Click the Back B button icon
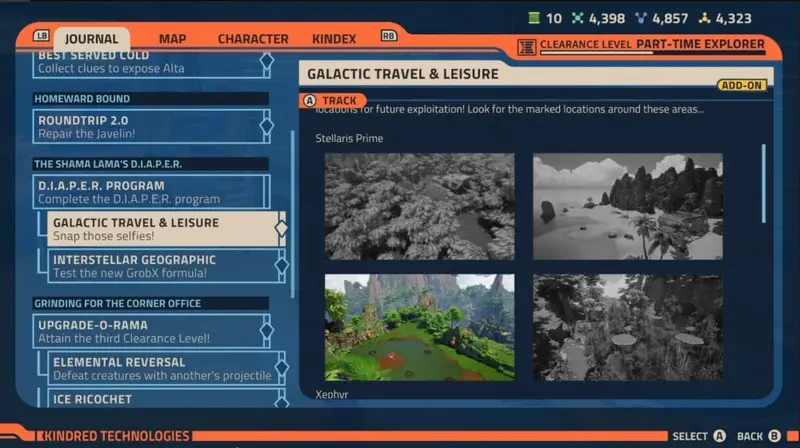Screen dimensions: 800x448 tap(774, 436)
